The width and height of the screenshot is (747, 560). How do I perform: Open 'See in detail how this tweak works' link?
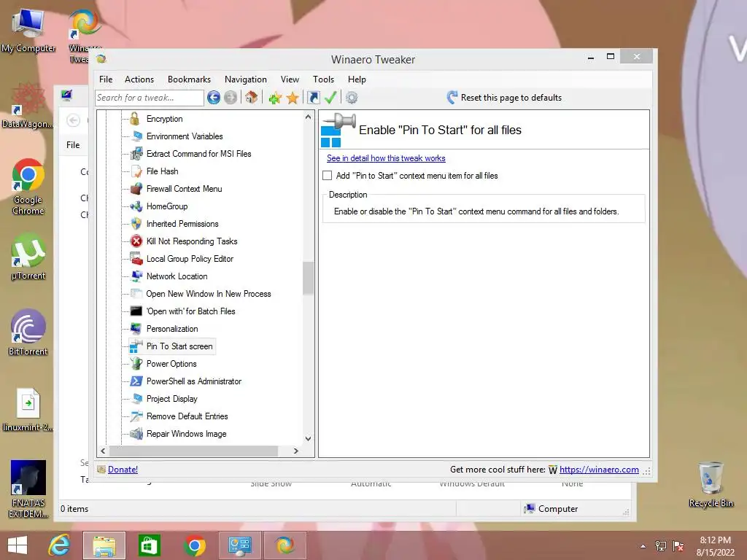coord(386,158)
